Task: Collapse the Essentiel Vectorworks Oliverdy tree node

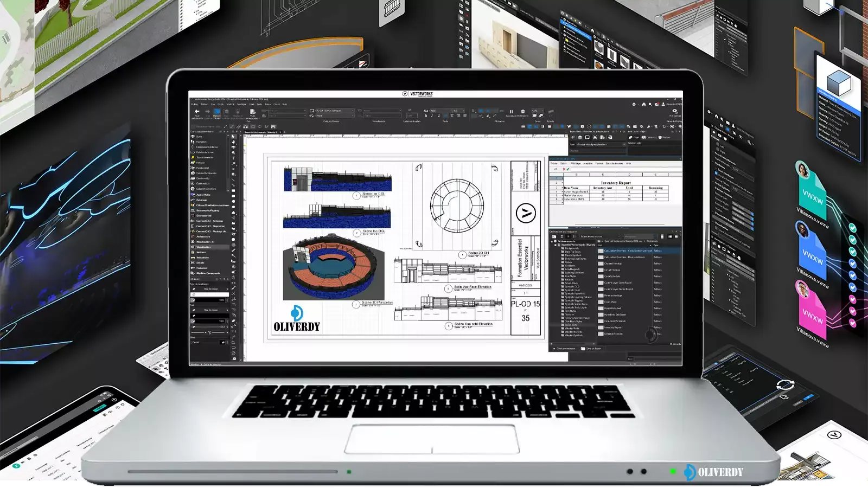Action: coord(556,245)
